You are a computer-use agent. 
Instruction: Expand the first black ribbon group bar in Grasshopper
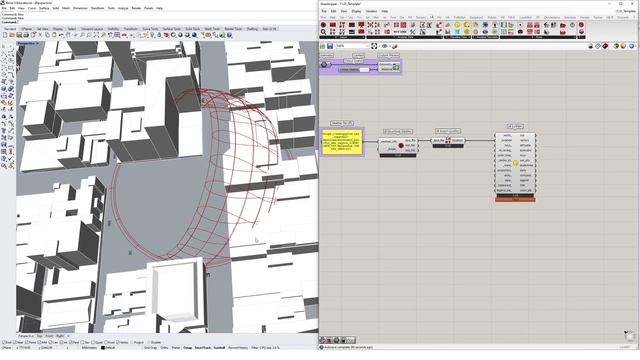pos(342,37)
